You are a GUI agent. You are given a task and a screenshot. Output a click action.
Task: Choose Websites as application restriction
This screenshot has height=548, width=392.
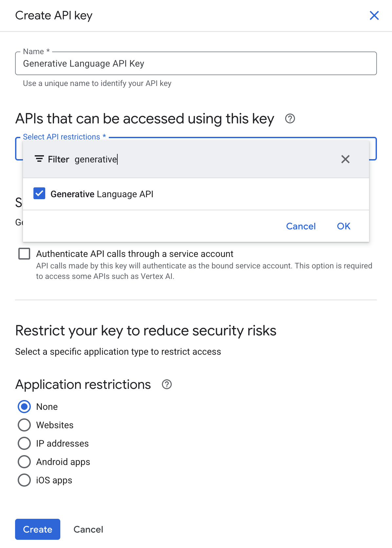[x=24, y=425]
